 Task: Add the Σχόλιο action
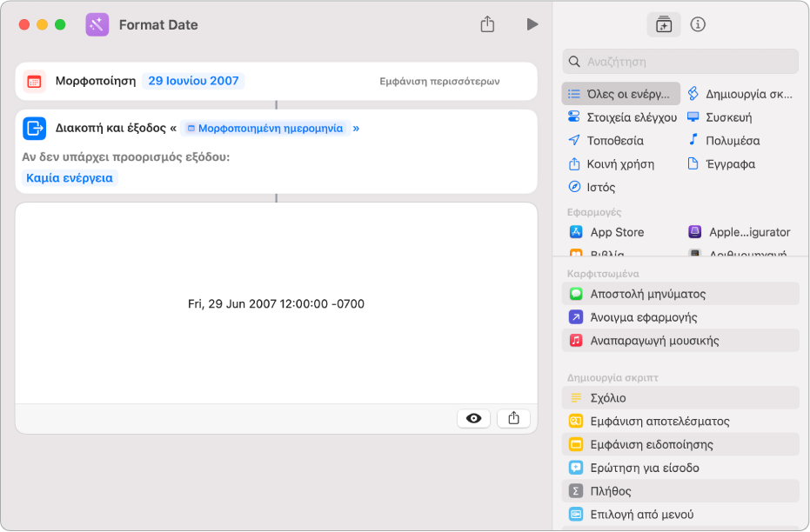point(680,398)
